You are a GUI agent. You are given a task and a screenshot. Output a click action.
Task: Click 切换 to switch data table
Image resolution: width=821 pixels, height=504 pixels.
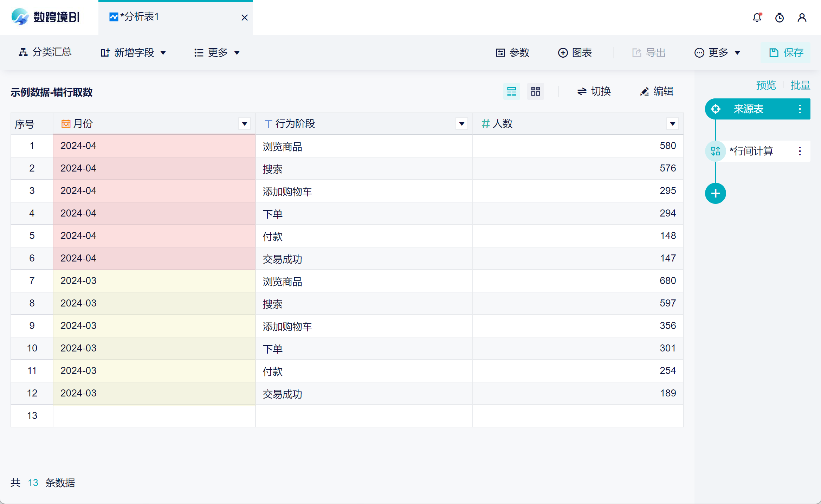tap(594, 91)
